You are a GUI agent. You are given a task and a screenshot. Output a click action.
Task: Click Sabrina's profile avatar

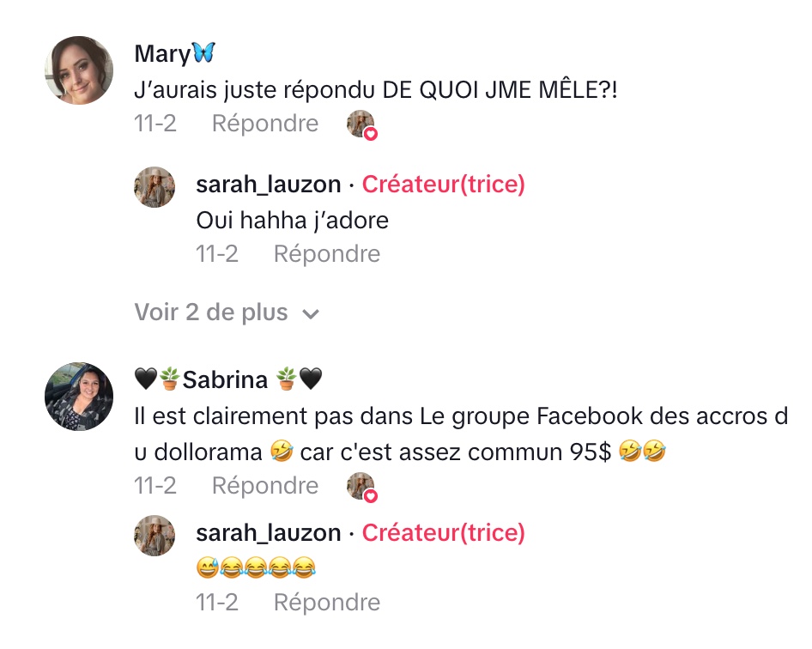78,396
